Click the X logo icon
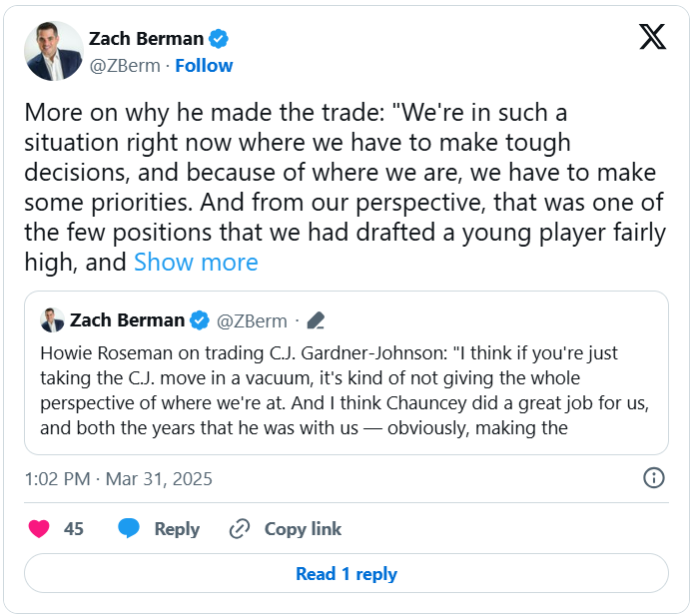This screenshot has height=616, width=694. click(652, 38)
